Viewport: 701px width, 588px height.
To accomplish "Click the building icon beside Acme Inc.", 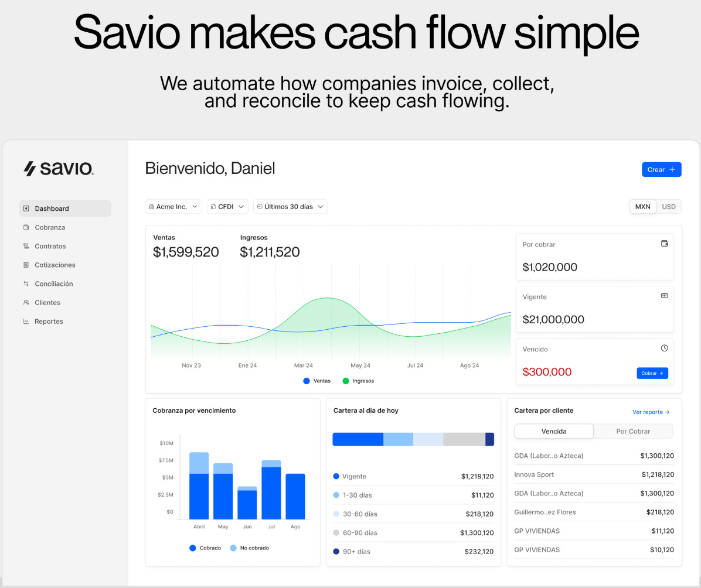I will point(152,206).
